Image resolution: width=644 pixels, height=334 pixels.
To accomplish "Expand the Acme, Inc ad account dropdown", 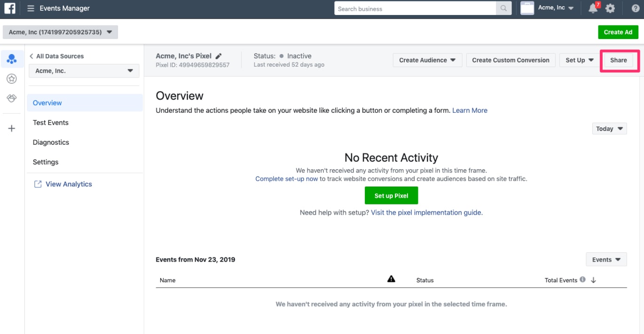I will (60, 32).
